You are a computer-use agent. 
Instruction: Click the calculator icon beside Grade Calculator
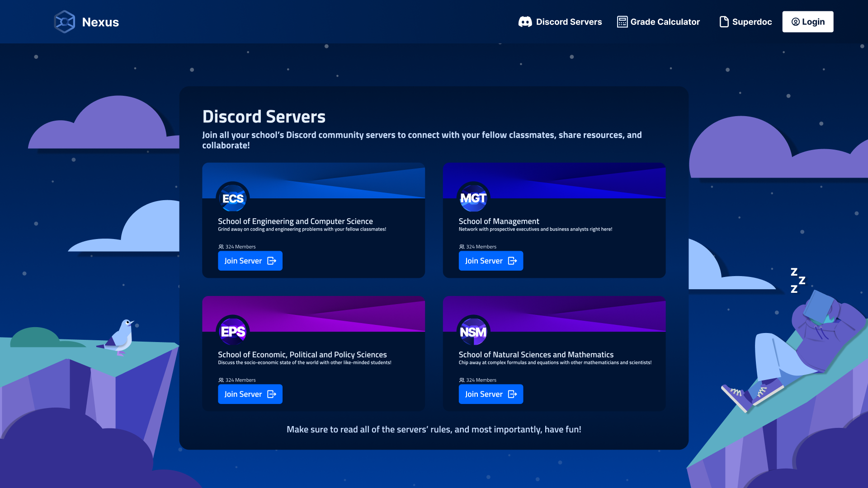tap(622, 22)
